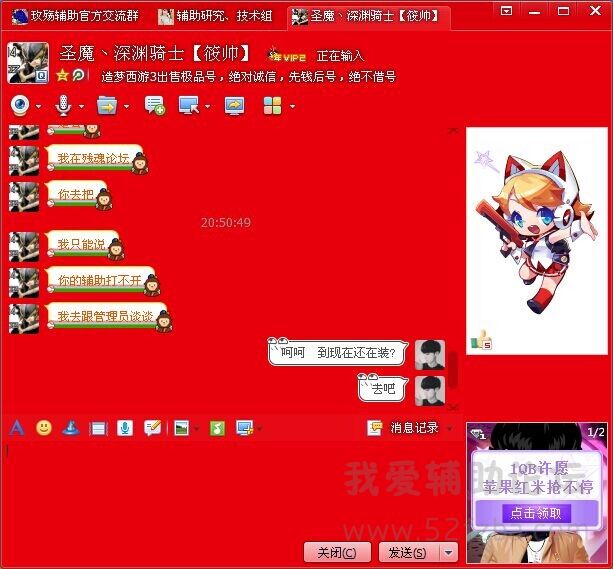Click the star level icon under contact name

point(63,74)
